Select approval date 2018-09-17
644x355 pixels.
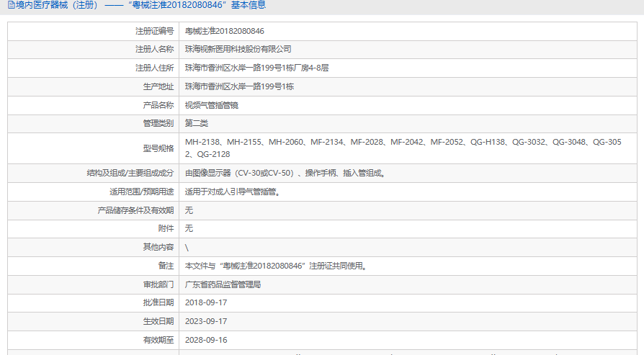click(206, 302)
